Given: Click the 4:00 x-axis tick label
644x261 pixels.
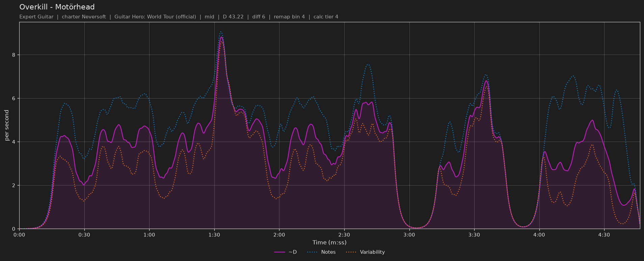Looking at the screenshot, I should click(x=539, y=235).
